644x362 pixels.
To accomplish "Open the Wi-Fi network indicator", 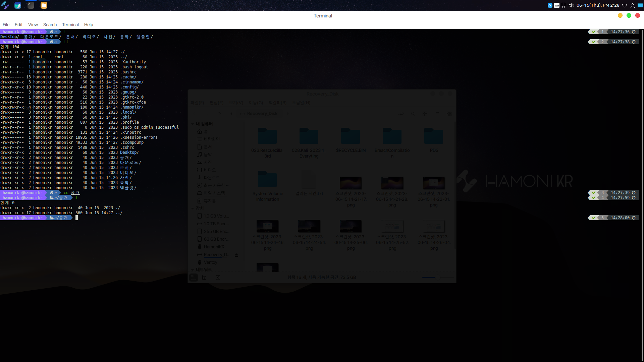I will [625, 5].
